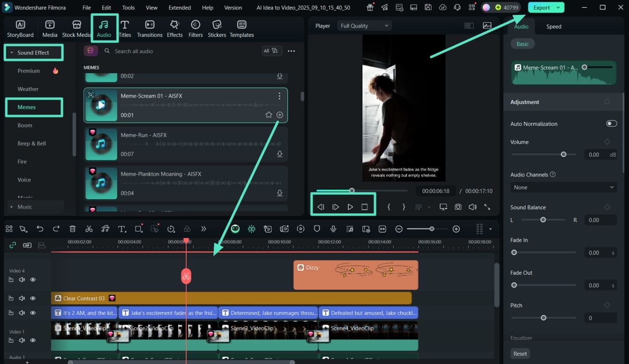Viewport: 629px width, 364px height.
Task: Add a volume keyframe with the diamond icon
Action: pyautogui.click(x=607, y=142)
